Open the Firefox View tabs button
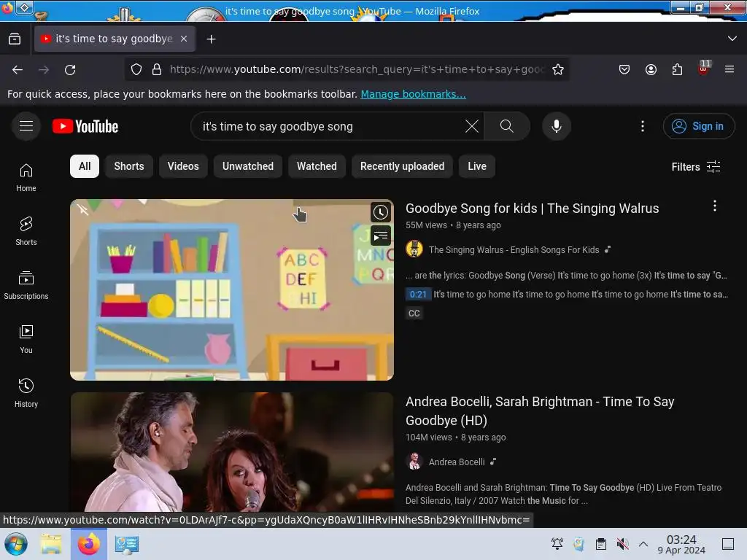The image size is (747, 560). point(15,39)
